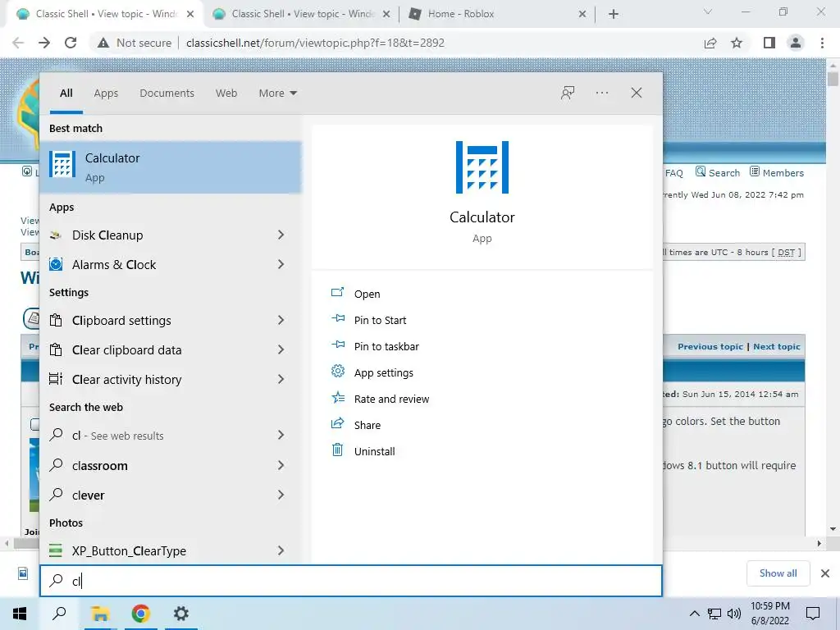Click the Disk Cleanup app icon

(56, 235)
